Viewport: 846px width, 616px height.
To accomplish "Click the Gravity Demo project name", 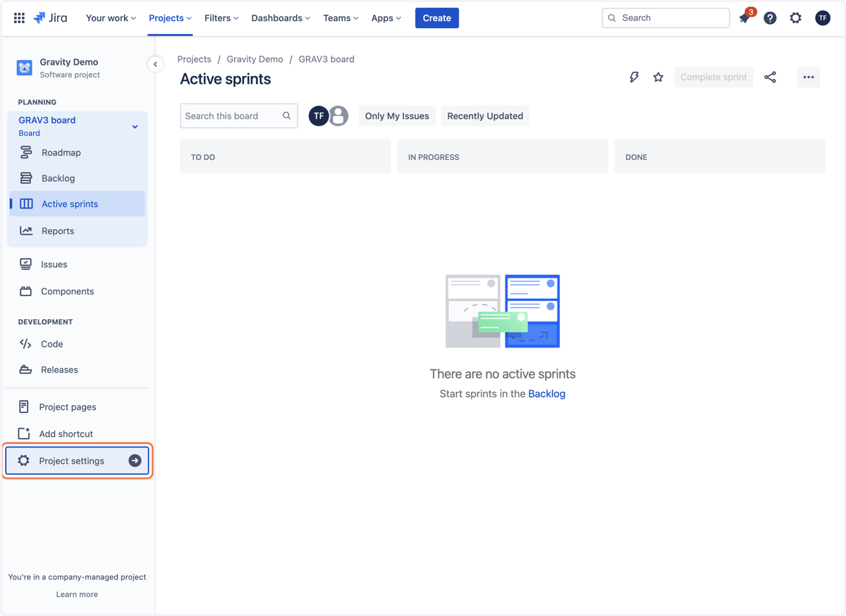I will point(69,62).
